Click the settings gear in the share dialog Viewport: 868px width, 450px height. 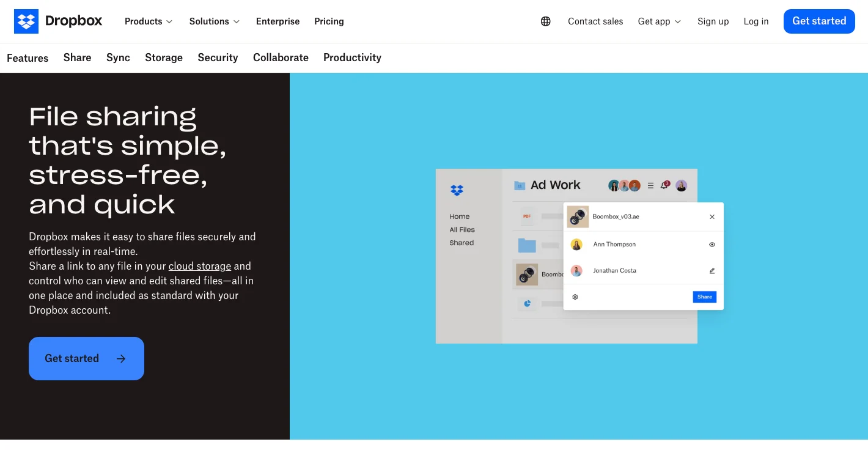[x=575, y=297]
